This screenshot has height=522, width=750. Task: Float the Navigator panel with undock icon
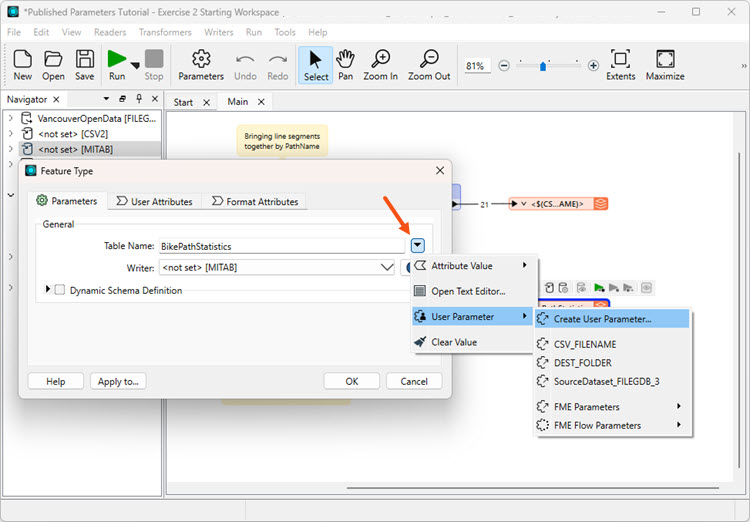tap(122, 99)
